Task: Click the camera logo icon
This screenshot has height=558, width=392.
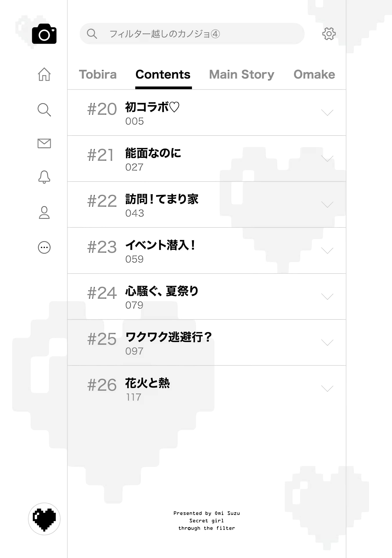Action: pos(44,34)
